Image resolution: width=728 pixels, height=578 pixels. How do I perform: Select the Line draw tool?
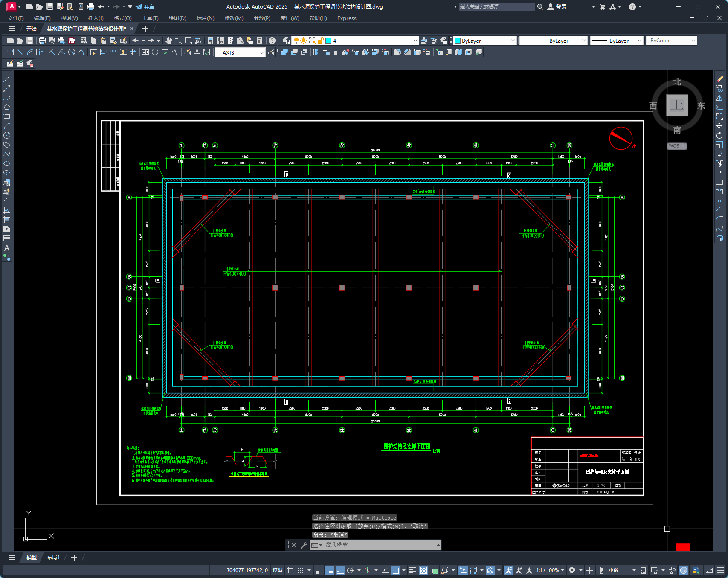point(7,79)
